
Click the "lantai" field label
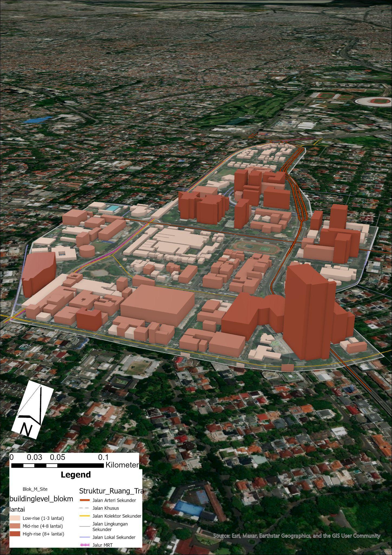[17, 509]
